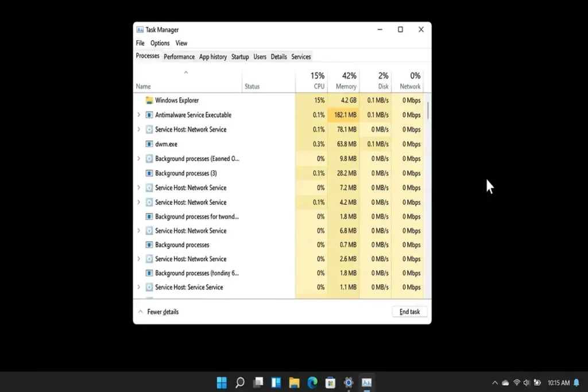Switch to the Details tab
The height and width of the screenshot is (392, 588).
click(278, 57)
